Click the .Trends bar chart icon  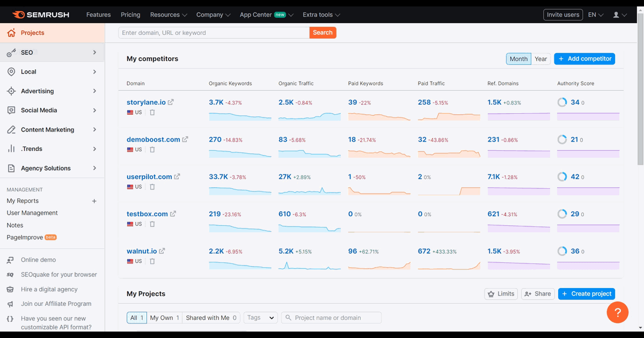tap(11, 149)
